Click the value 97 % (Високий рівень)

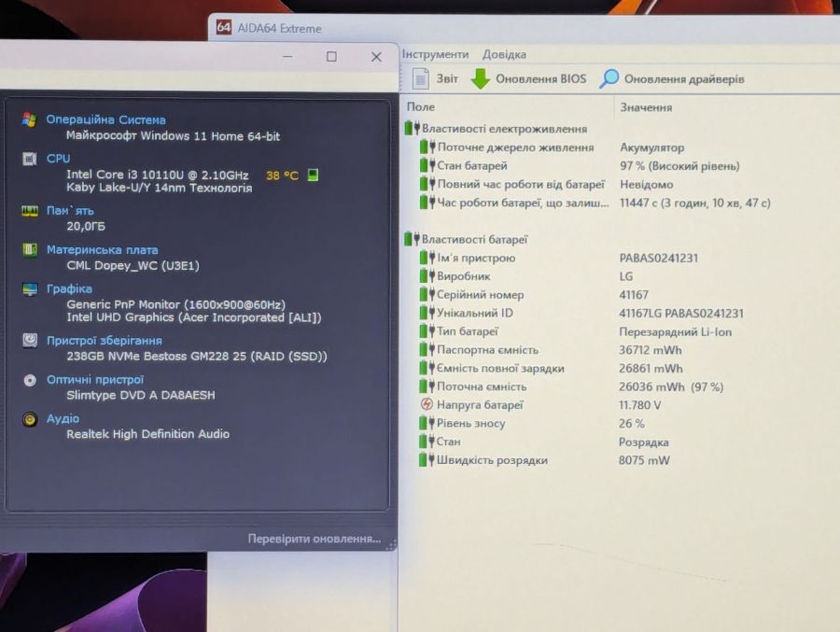pos(679,165)
